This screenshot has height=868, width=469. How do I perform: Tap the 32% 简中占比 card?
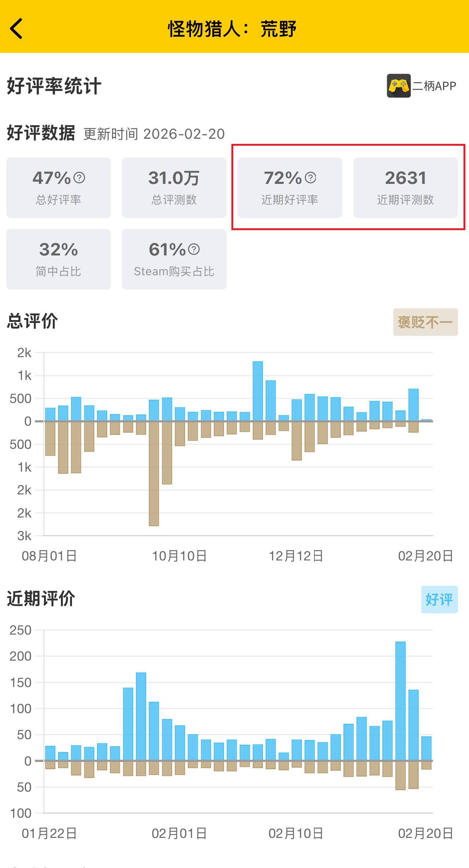click(x=58, y=259)
